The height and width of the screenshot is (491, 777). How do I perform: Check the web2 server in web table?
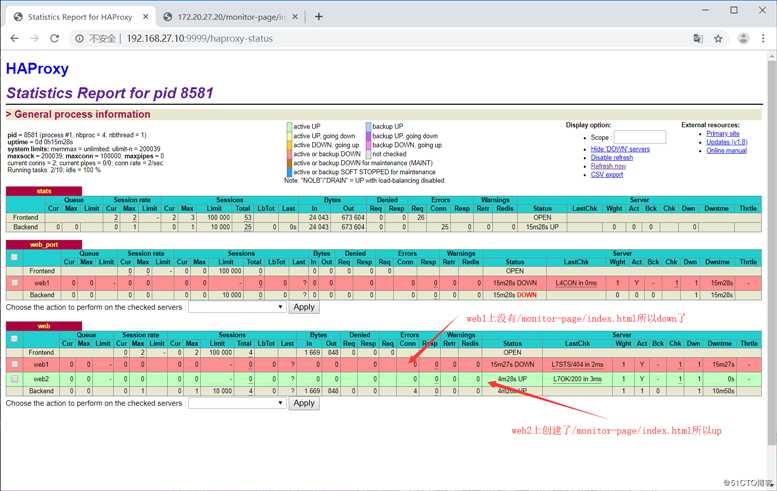14,379
